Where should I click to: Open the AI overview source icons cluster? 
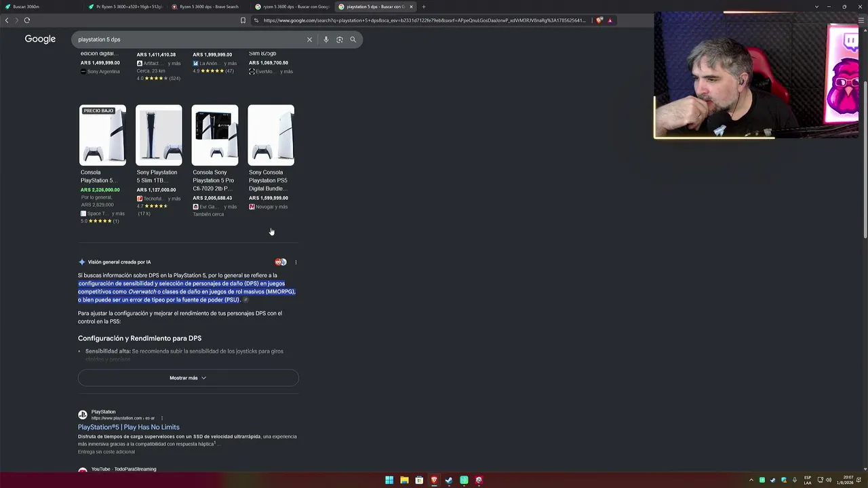pos(281,262)
